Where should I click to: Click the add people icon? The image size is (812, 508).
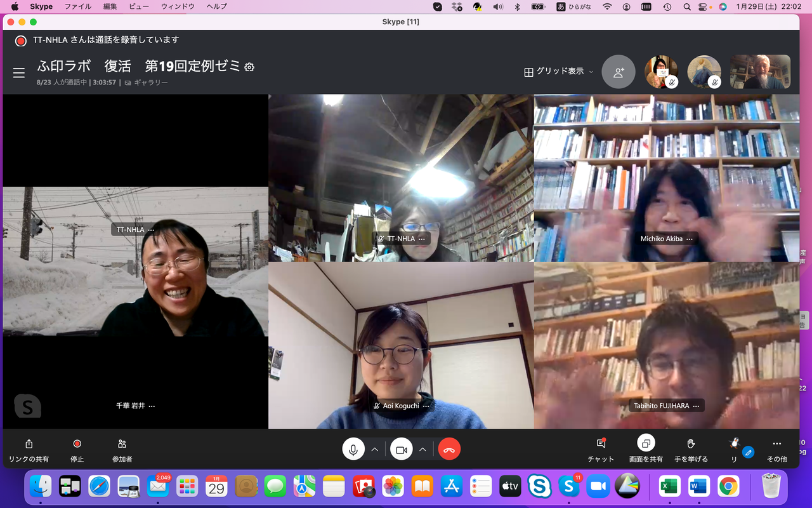tap(618, 72)
